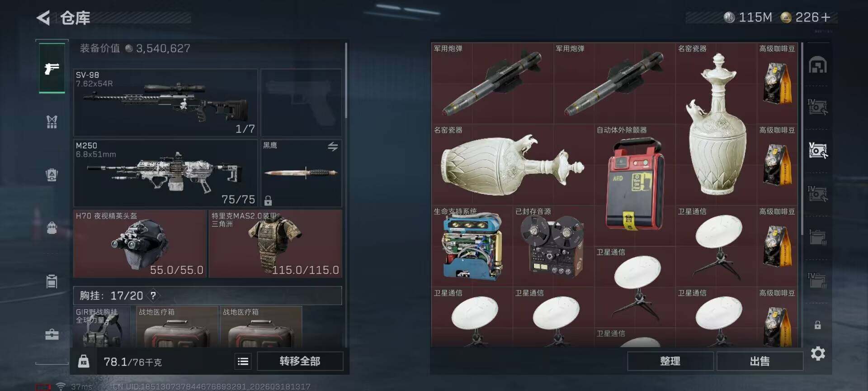This screenshot has width=868, height=391.
Task: Open the list view icon beside 转移全部
Action: click(x=243, y=361)
